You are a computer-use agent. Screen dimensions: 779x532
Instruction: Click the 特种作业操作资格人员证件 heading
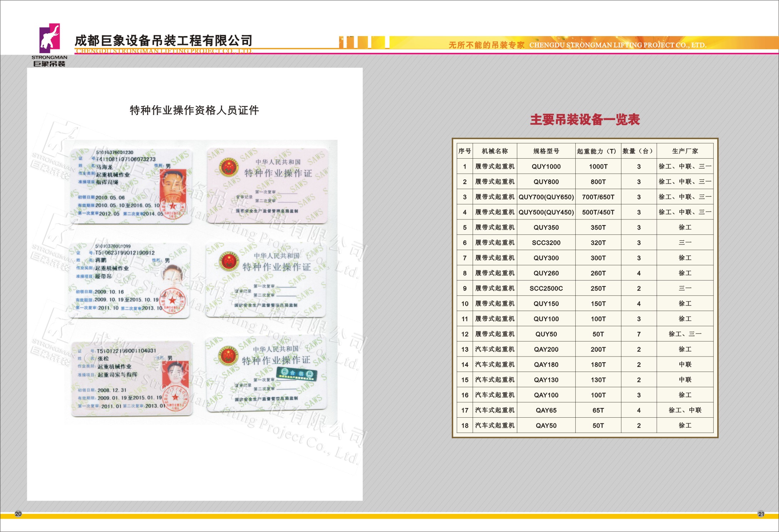[x=194, y=110]
